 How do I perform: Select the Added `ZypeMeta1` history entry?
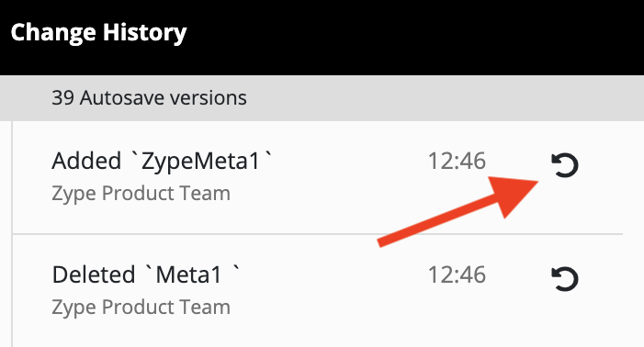318,177
